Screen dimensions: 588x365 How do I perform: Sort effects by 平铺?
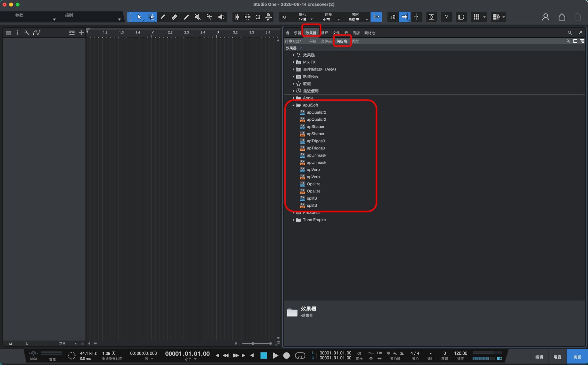click(x=313, y=41)
